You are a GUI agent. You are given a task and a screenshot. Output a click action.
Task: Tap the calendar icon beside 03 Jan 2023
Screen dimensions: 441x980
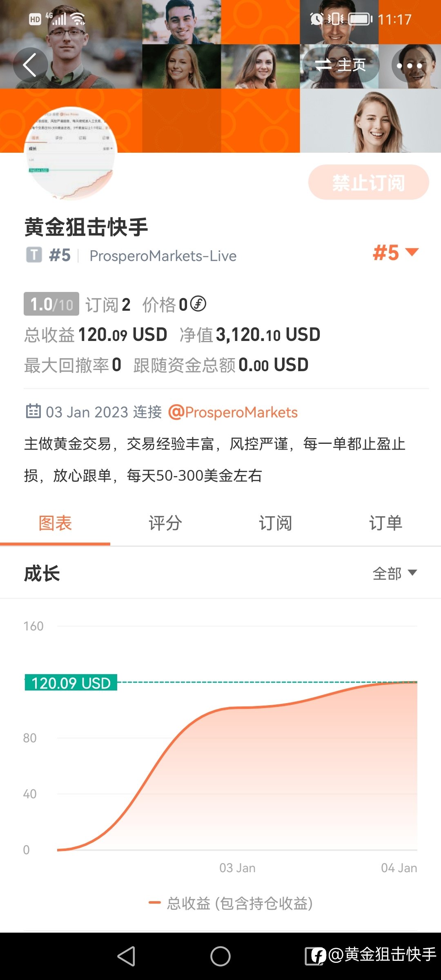point(33,411)
